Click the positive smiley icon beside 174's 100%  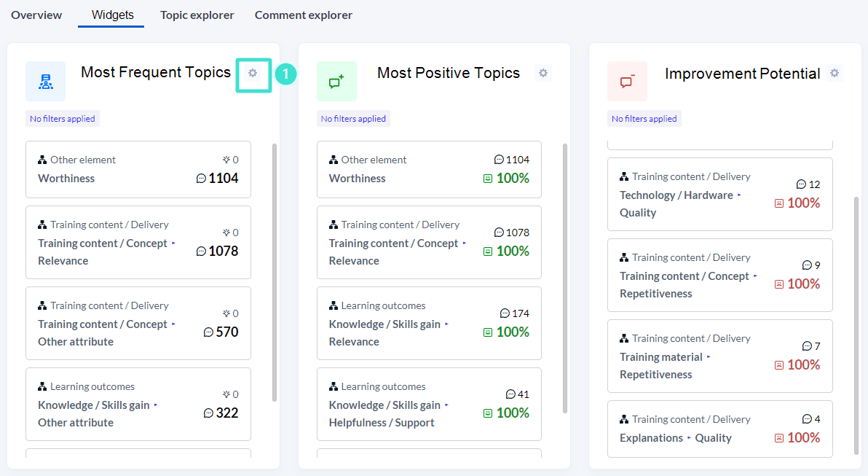pyautogui.click(x=488, y=332)
